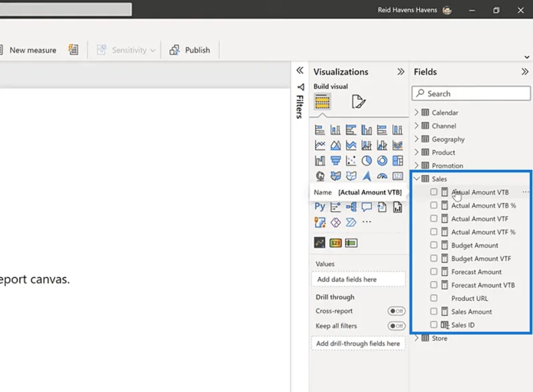Image resolution: width=533 pixels, height=392 pixels.
Task: Select the gauge visual
Action: pyautogui.click(x=382, y=176)
